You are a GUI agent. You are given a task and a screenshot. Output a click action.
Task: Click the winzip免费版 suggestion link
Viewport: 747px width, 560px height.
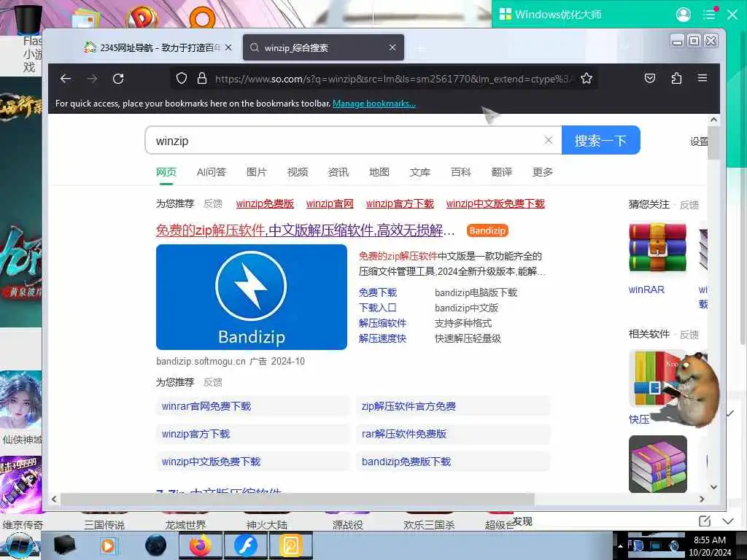pyautogui.click(x=265, y=204)
